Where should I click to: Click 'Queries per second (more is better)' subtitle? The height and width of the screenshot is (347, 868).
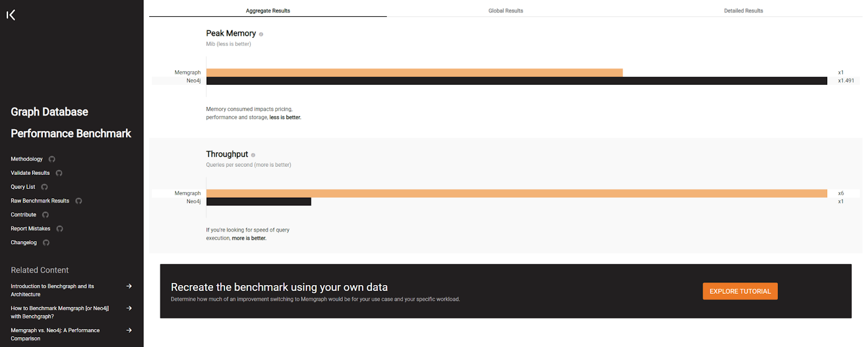[x=248, y=165]
